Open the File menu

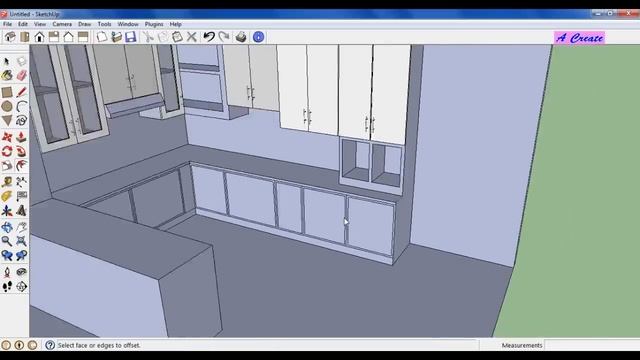[7, 24]
